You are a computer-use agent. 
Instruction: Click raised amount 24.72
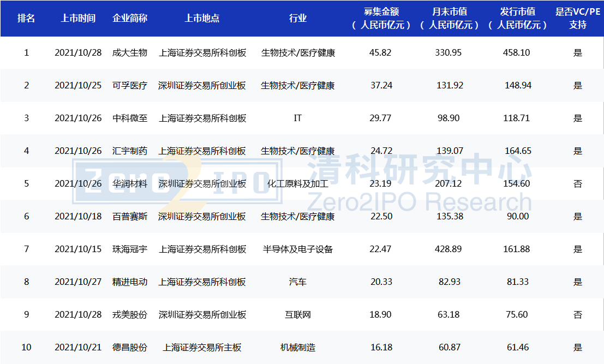(x=381, y=151)
